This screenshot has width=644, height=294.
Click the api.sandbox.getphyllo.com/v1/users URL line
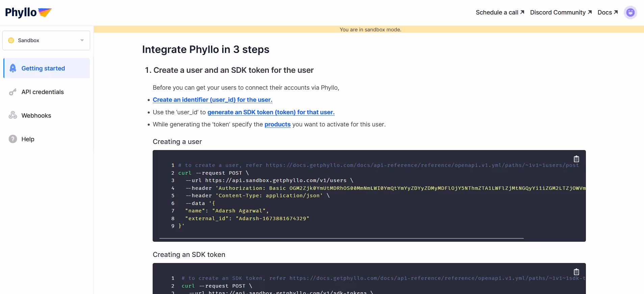pos(269,180)
